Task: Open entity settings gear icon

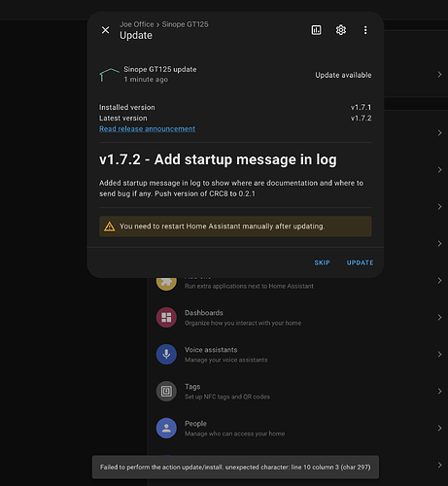Action: coord(341,30)
